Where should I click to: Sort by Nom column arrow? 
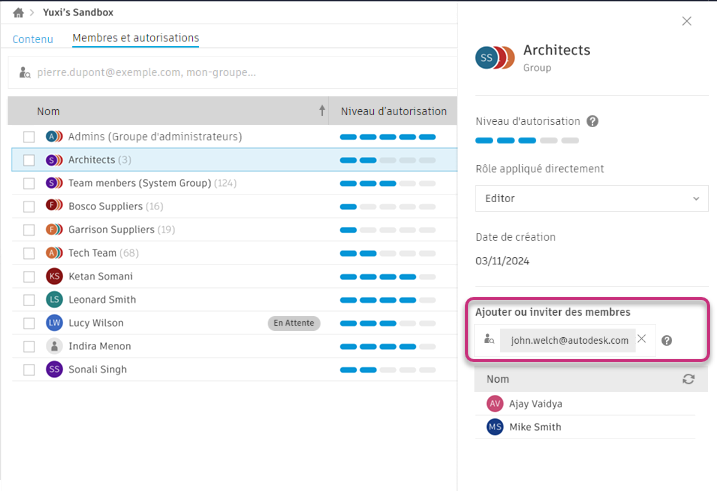coord(322,111)
